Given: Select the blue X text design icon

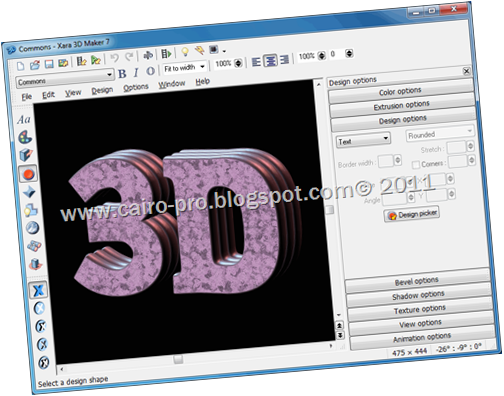Looking at the screenshot, I should 38,290.
